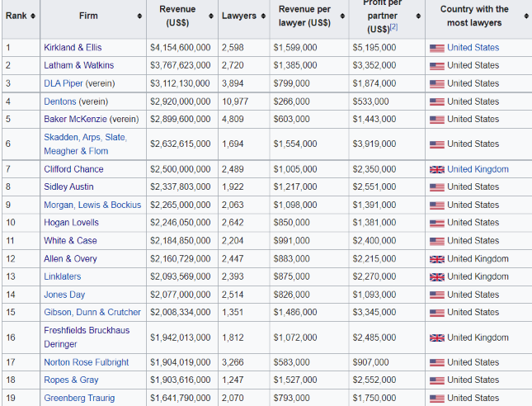Image resolution: width=532 pixels, height=406 pixels.
Task: Sort by Revenue (US$) column arrows
Action: point(211,16)
